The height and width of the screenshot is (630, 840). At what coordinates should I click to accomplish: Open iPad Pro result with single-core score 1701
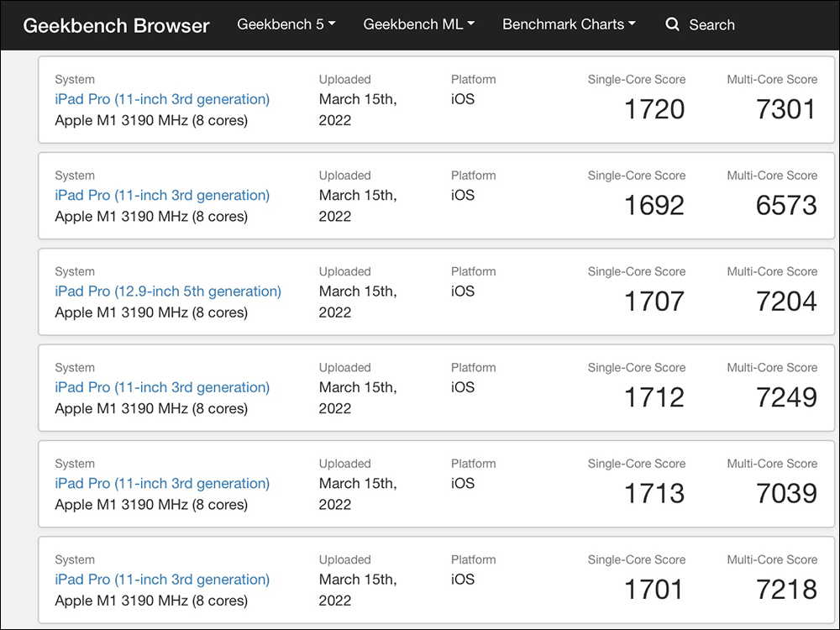tap(162, 580)
